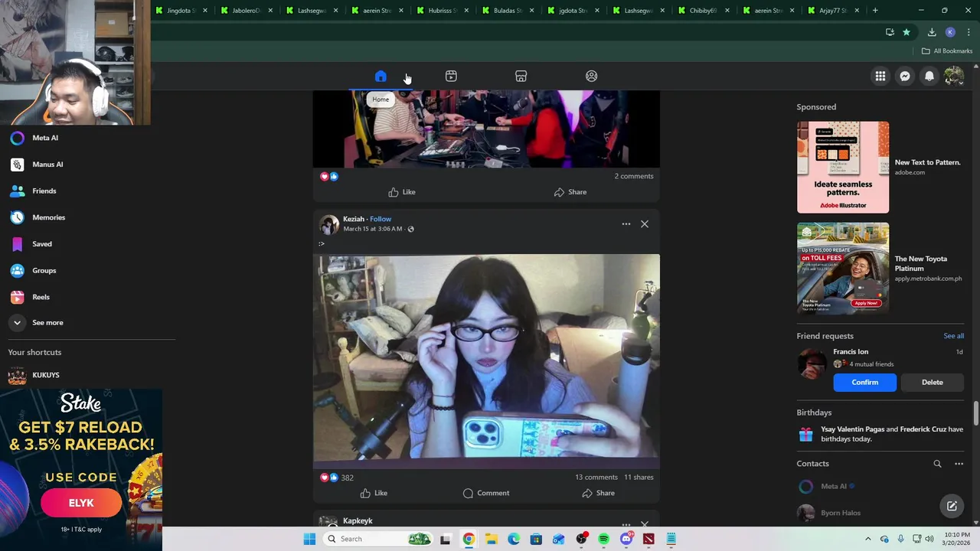Search contacts magnifier icon
The width and height of the screenshot is (980, 551).
tap(937, 464)
